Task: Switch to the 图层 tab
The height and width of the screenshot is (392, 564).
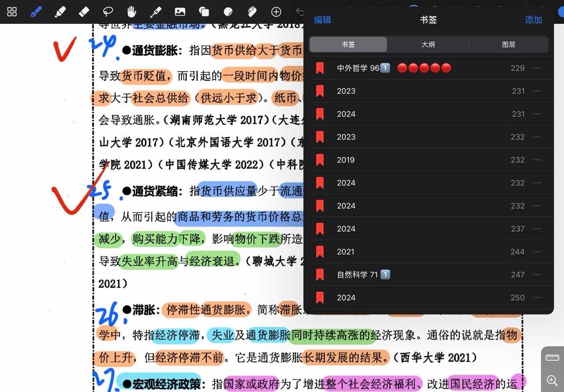Action: (x=508, y=44)
